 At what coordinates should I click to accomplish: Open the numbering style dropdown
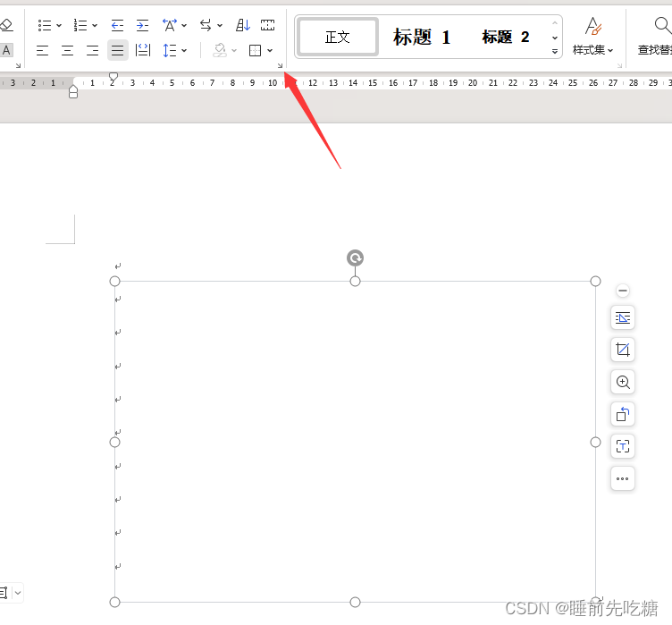95,26
